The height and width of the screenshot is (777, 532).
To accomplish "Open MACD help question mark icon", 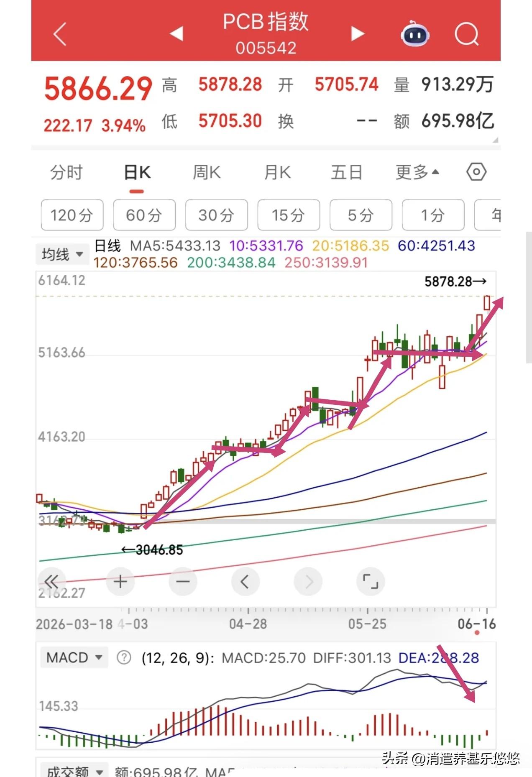I will tap(124, 658).
